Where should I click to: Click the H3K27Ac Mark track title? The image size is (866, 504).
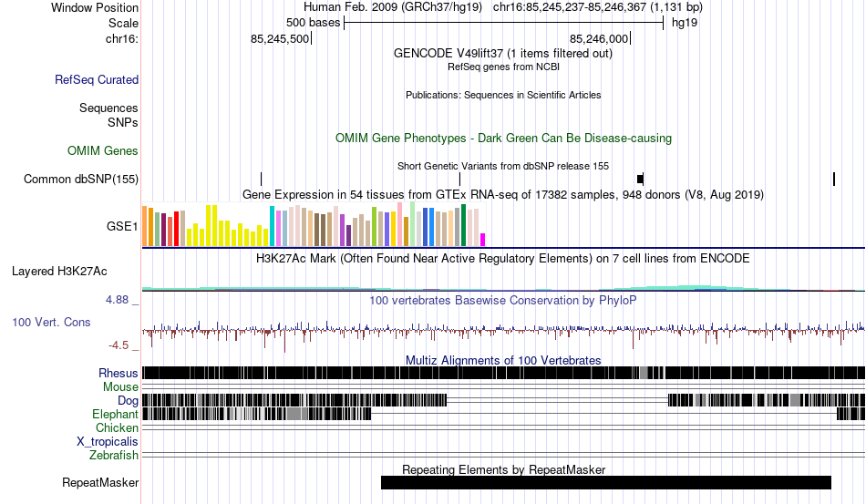[503, 258]
